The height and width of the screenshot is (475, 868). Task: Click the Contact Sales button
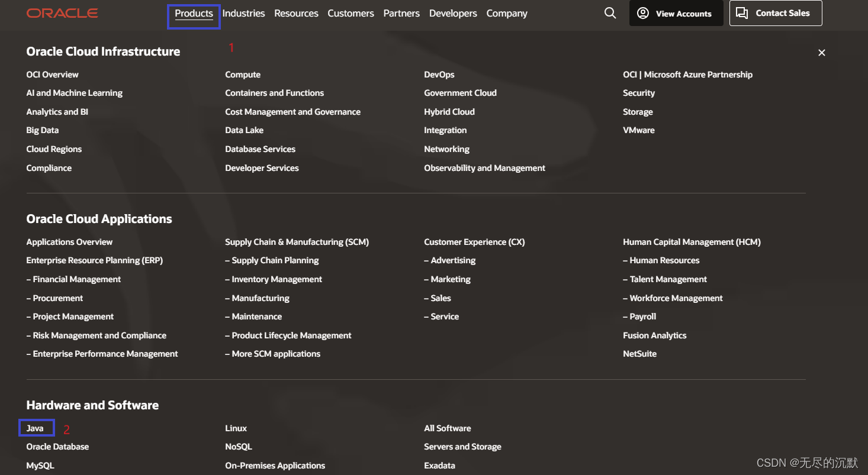click(776, 13)
